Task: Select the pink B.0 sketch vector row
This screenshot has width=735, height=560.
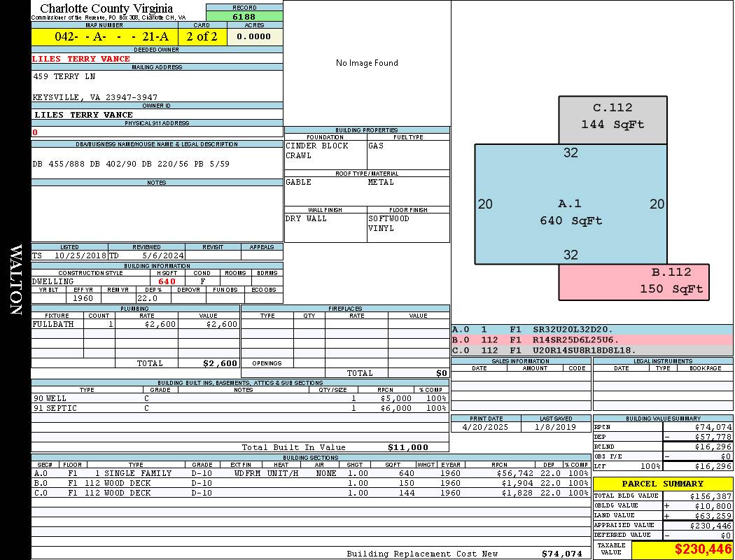Action: (591, 339)
